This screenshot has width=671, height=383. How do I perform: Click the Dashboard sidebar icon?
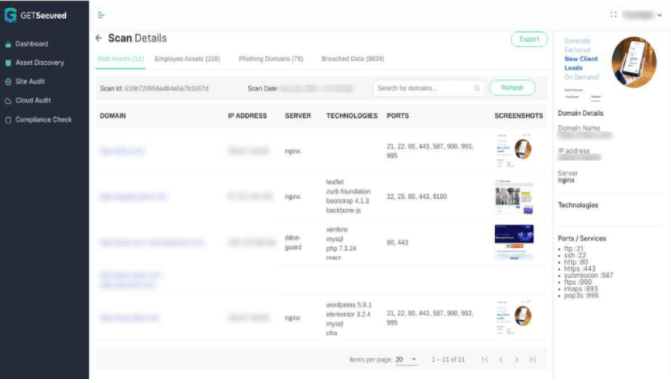[8, 44]
